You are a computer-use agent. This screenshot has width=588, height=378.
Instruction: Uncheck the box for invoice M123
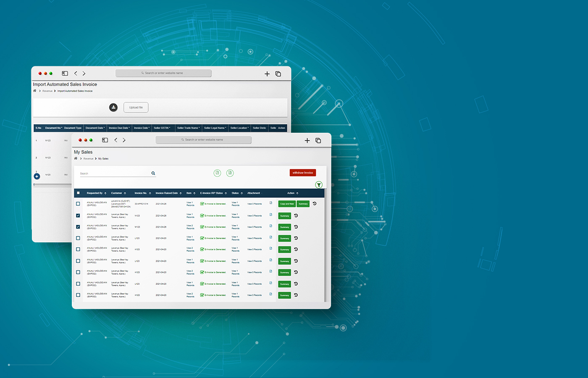(x=78, y=227)
